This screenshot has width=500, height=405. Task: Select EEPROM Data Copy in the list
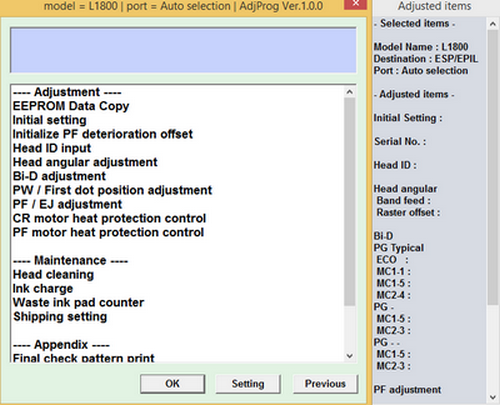(x=71, y=106)
